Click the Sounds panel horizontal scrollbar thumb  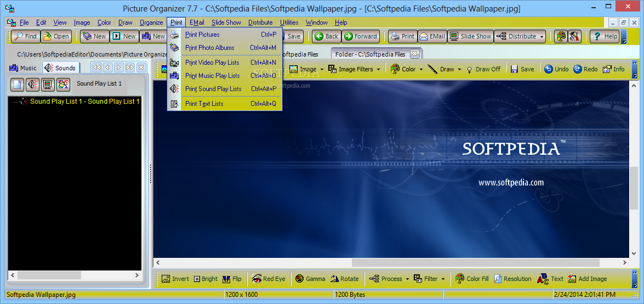tap(49, 275)
